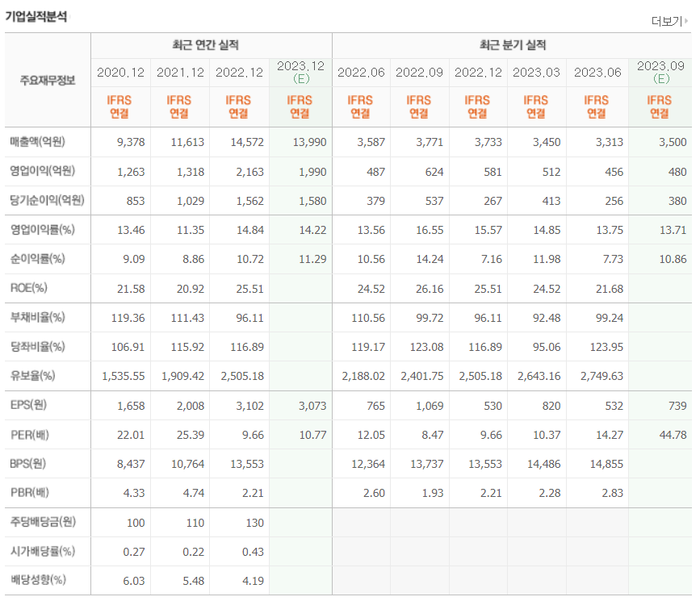Click the 2023.09 (E) column header
The width and height of the screenshot is (700, 601).
coord(660,73)
